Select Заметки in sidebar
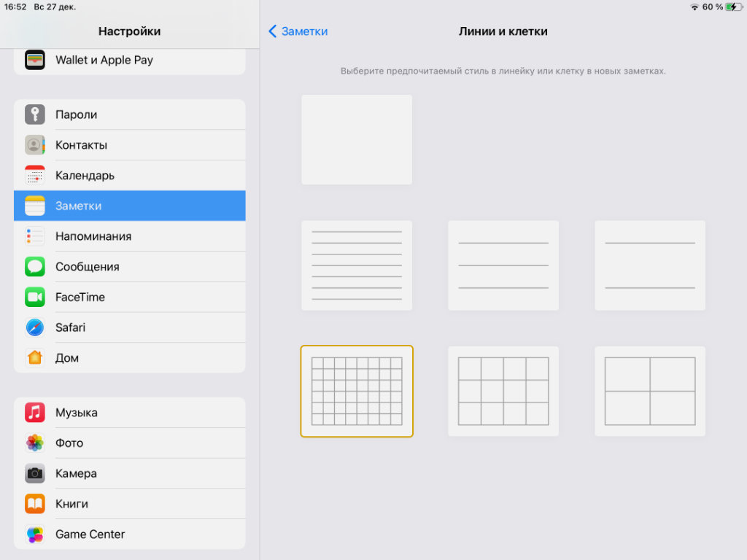The height and width of the screenshot is (560, 747). click(x=130, y=206)
